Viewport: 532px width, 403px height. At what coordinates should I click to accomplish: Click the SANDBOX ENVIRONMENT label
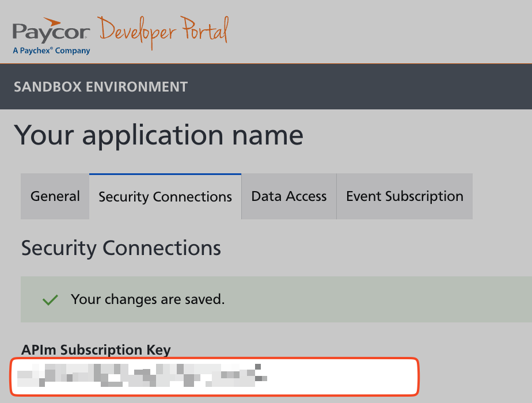(101, 87)
